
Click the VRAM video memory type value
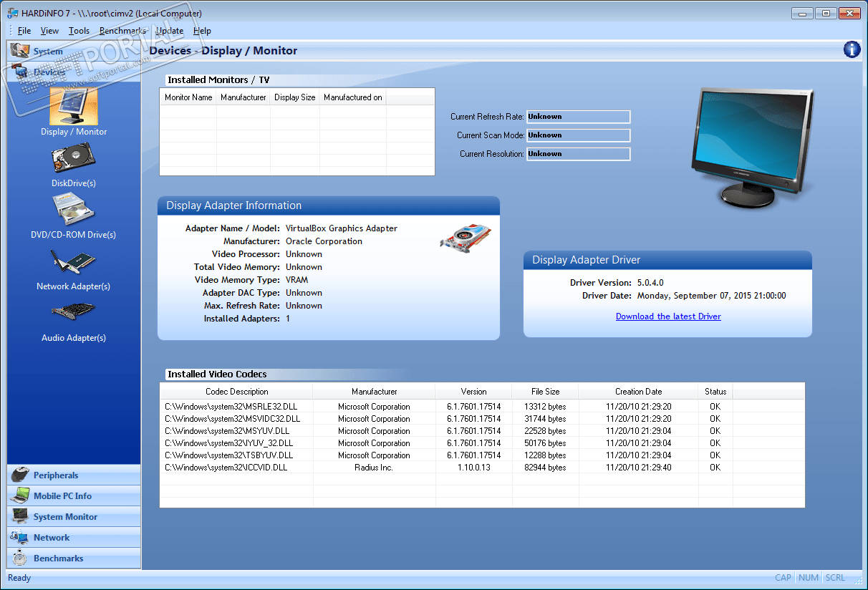(x=297, y=280)
